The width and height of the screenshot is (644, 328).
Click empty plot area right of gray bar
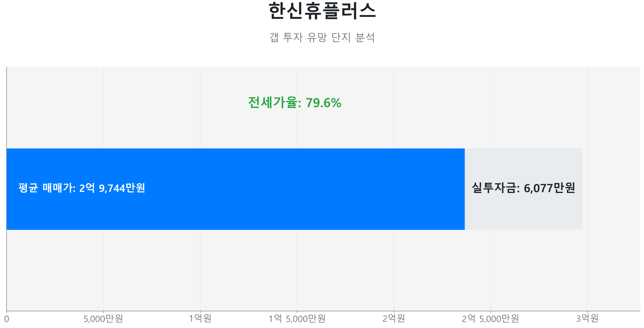click(x=612, y=189)
